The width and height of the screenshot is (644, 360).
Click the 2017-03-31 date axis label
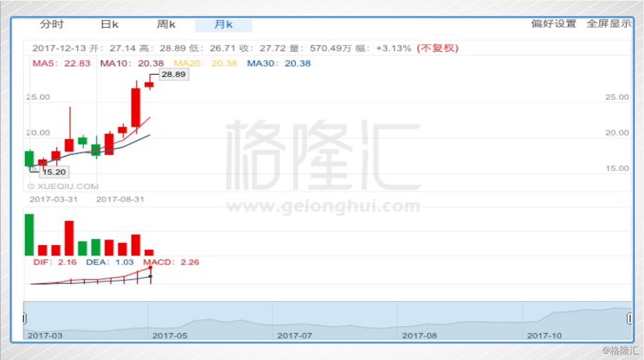53,199
